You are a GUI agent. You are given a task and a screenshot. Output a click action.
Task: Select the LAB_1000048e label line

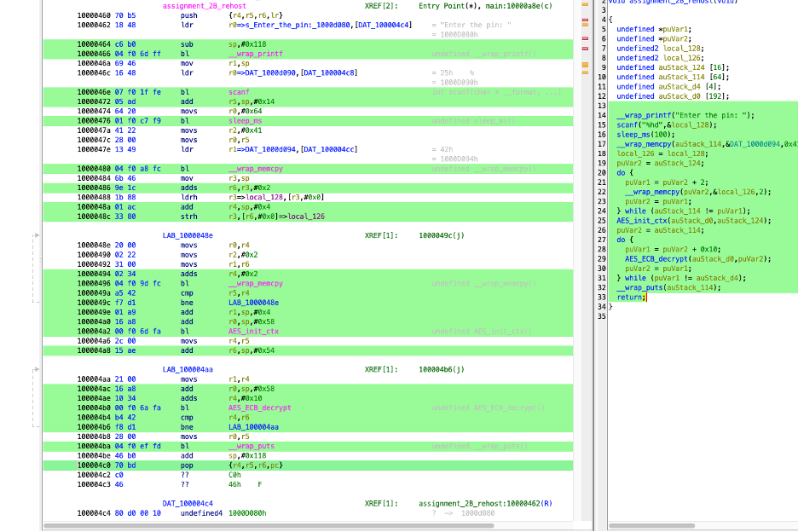click(188, 235)
